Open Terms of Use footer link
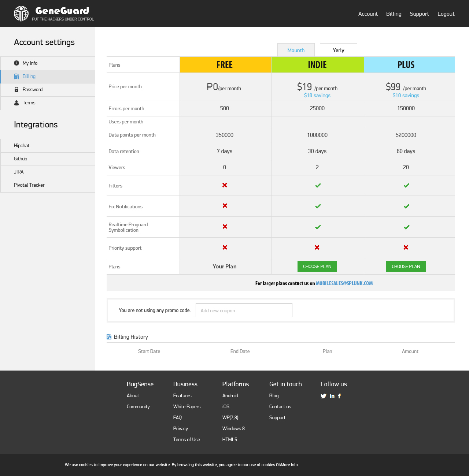The image size is (469, 476). (x=187, y=440)
